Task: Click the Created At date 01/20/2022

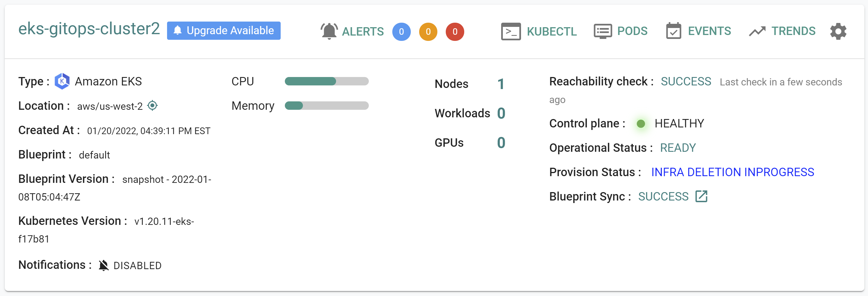Action: click(x=149, y=131)
